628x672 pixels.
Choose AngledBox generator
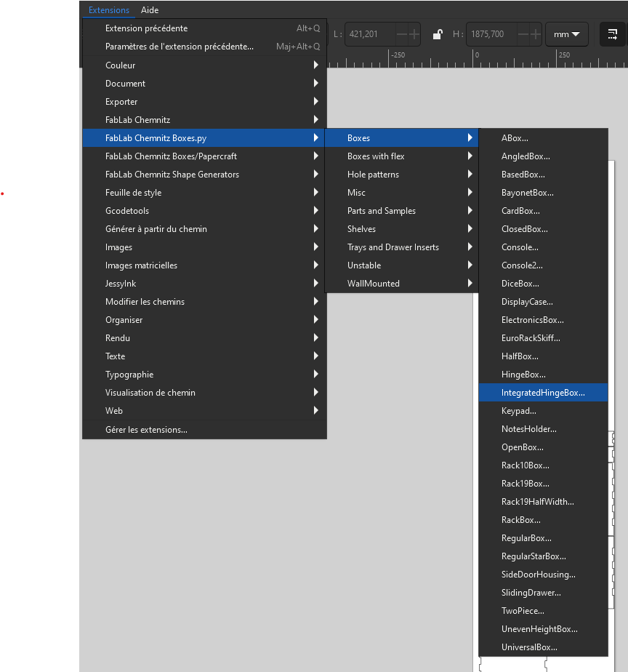coord(543,156)
